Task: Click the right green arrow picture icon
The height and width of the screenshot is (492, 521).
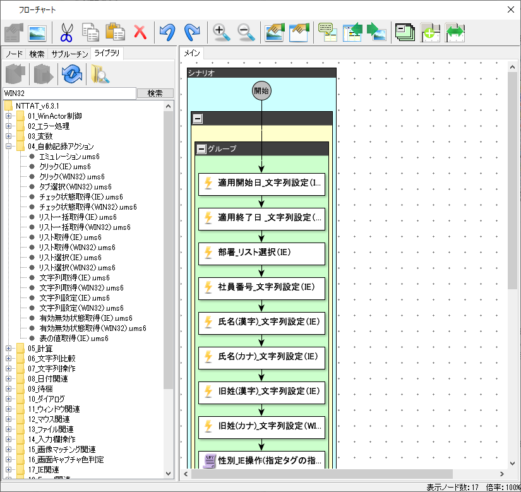Action: point(377,33)
